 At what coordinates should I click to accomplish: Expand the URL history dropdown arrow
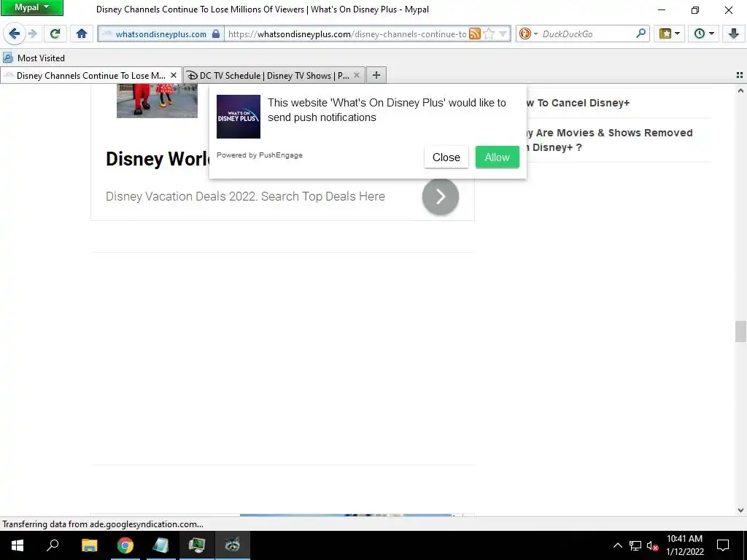pyautogui.click(x=503, y=34)
